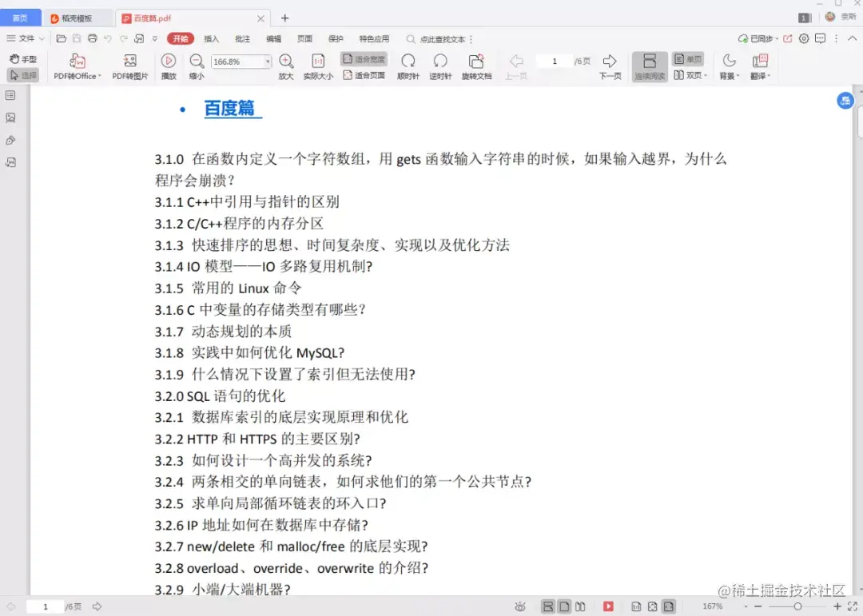
Task: Toggle 适合宽度 fit width mode
Action: pyautogui.click(x=364, y=58)
